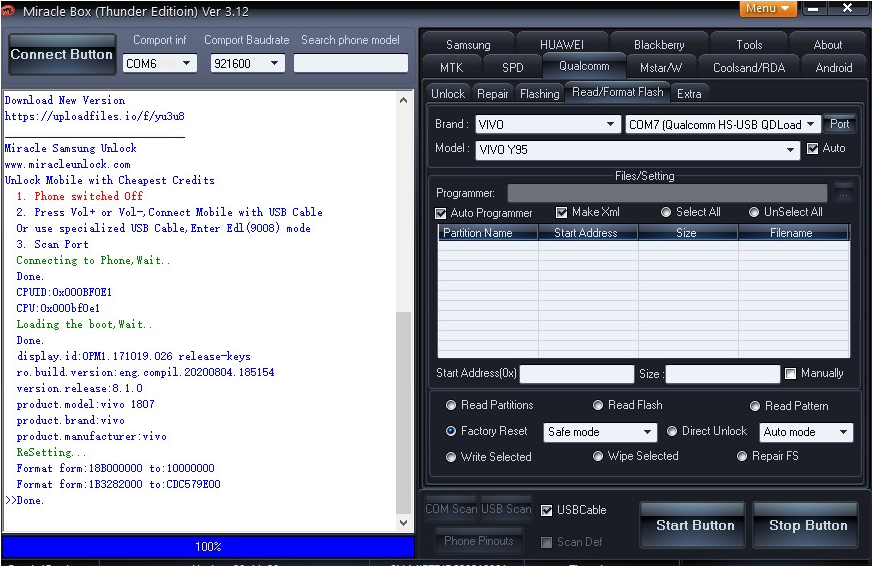This screenshot has width=873, height=567.
Task: Open the Tools tab
Action: tap(749, 45)
